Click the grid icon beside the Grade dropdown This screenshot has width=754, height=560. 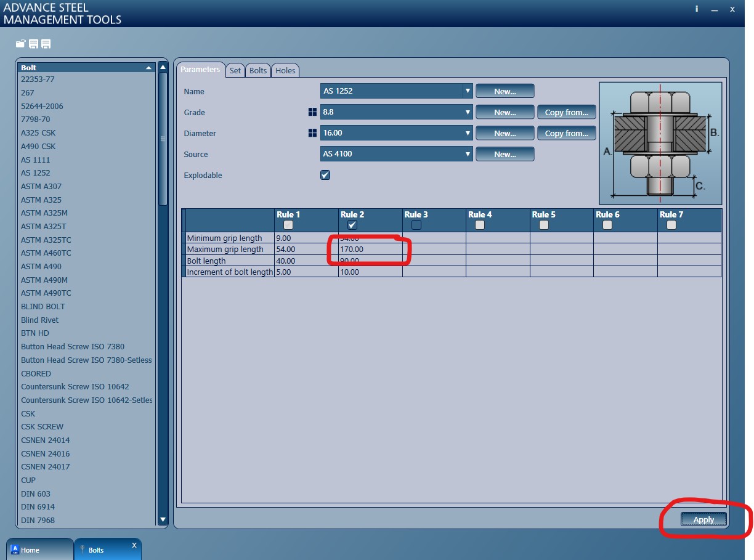(x=312, y=112)
